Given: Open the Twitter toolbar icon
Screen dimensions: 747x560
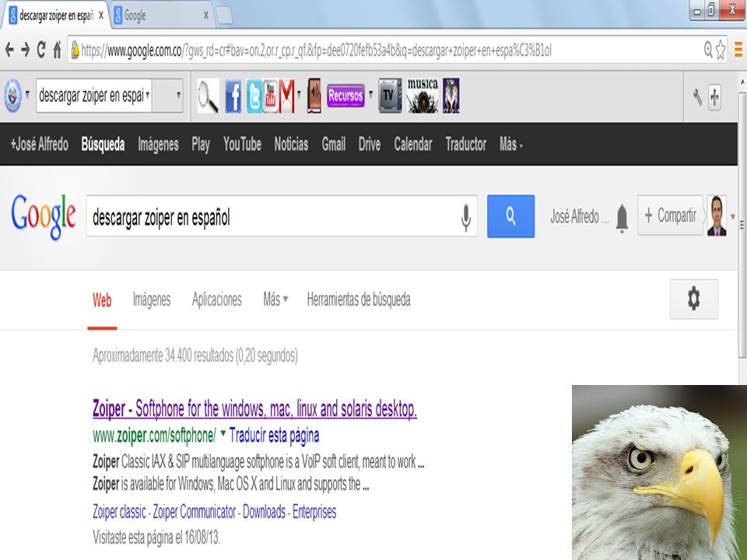Looking at the screenshot, I should (x=254, y=96).
